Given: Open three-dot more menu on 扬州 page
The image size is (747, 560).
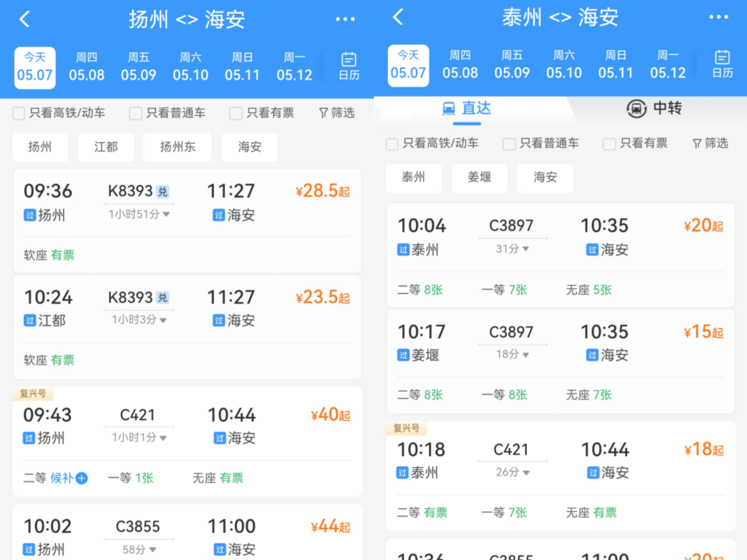Looking at the screenshot, I should [x=345, y=19].
